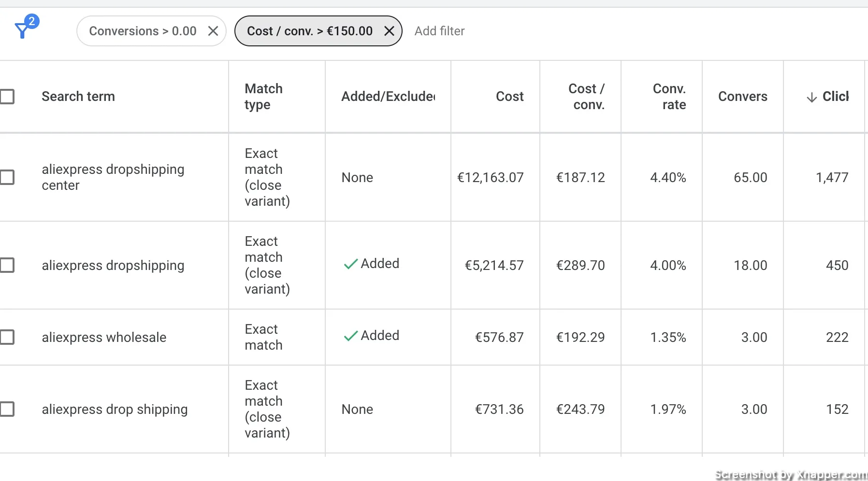Click cost value €731.36

499,409
